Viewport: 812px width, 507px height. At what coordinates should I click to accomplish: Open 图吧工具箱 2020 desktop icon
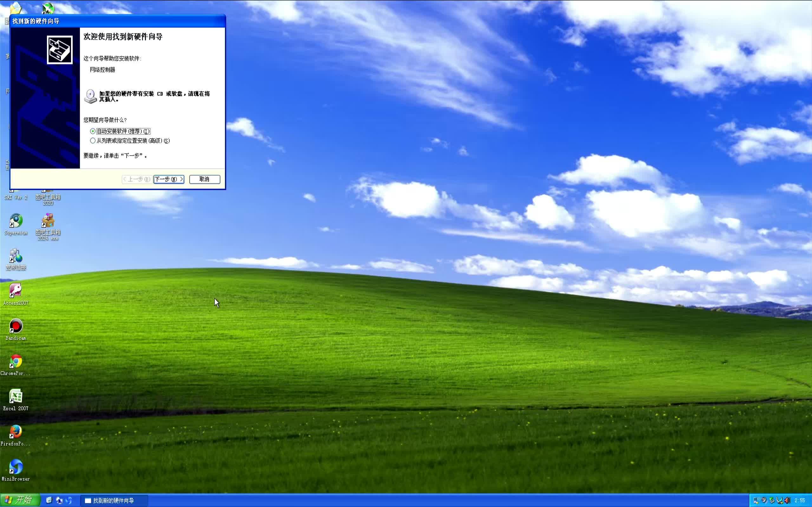tap(48, 197)
